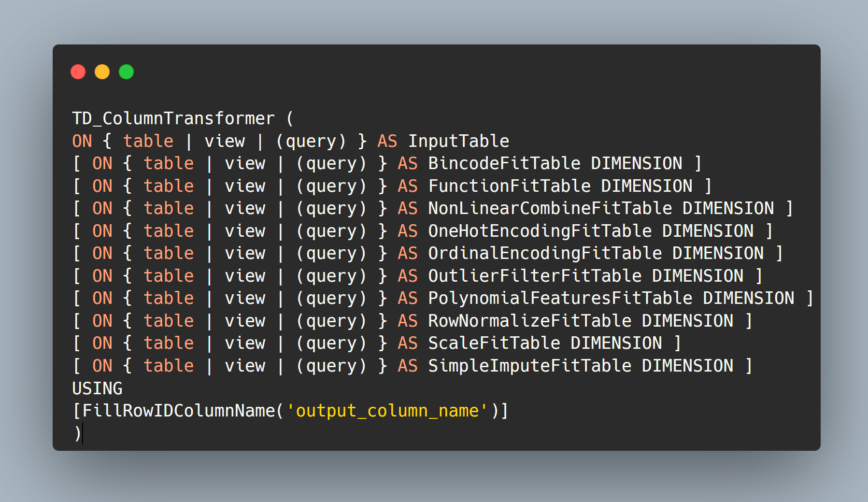Click the FillRowIDColumnName argument text

[x=179, y=411]
